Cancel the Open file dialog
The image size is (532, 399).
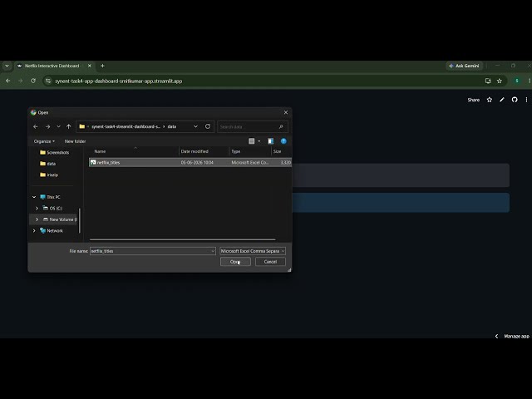pos(270,262)
